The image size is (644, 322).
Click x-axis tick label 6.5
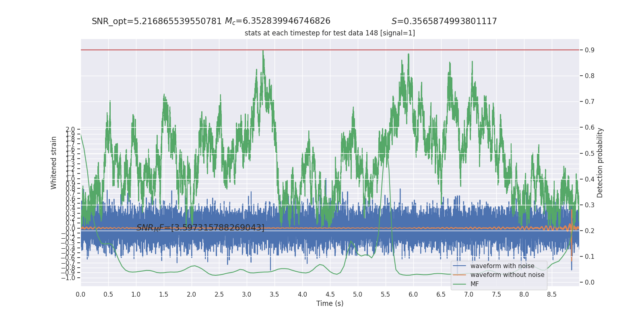click(x=441, y=294)
